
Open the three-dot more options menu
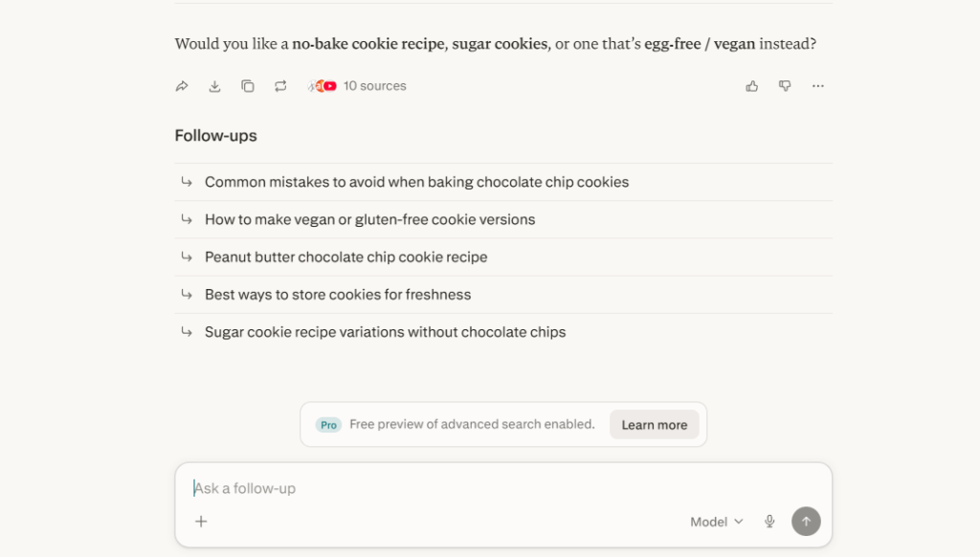click(x=818, y=86)
